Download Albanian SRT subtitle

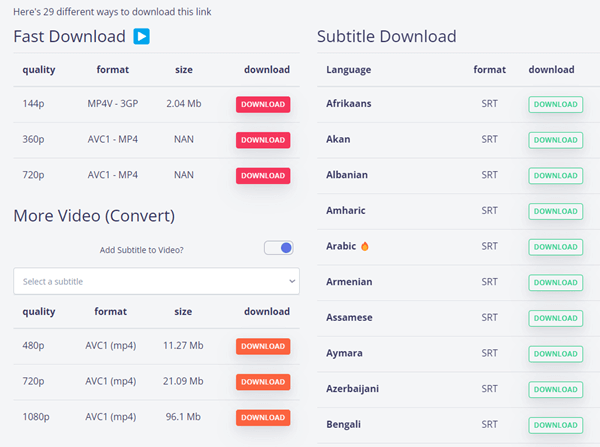click(556, 176)
